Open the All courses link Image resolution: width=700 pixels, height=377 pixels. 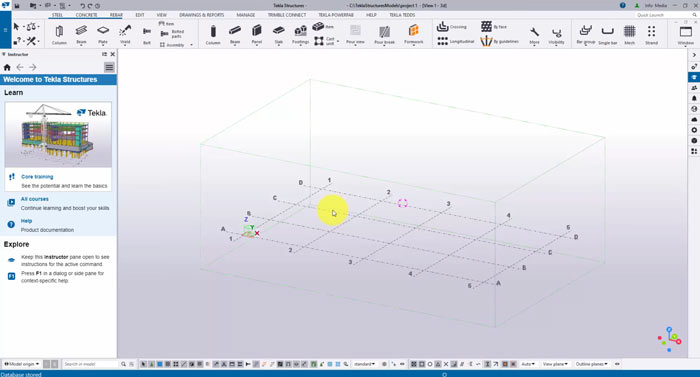(35, 199)
